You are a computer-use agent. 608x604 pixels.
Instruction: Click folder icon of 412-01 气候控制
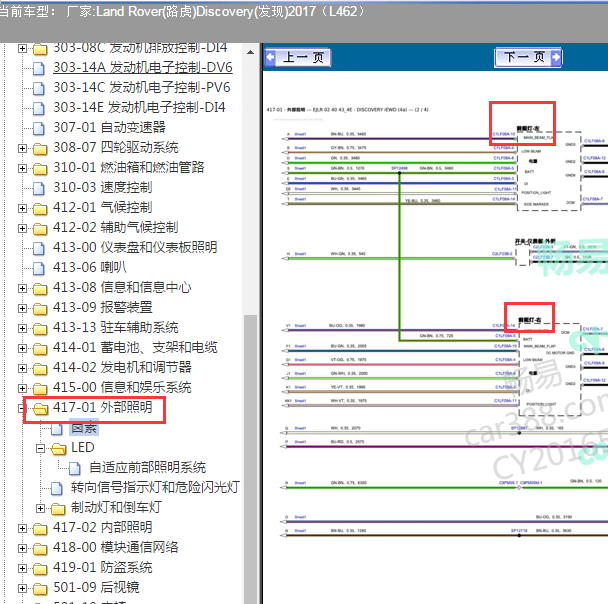coord(40,209)
